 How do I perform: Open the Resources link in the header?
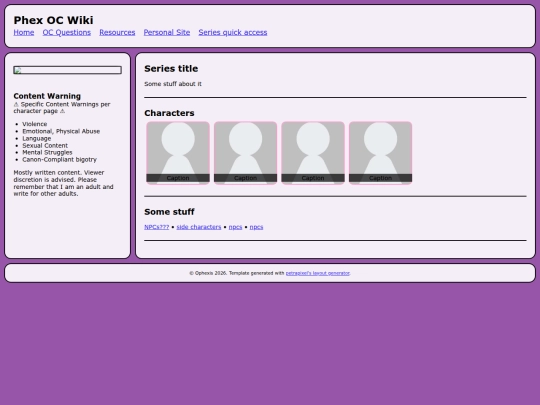[x=117, y=32]
